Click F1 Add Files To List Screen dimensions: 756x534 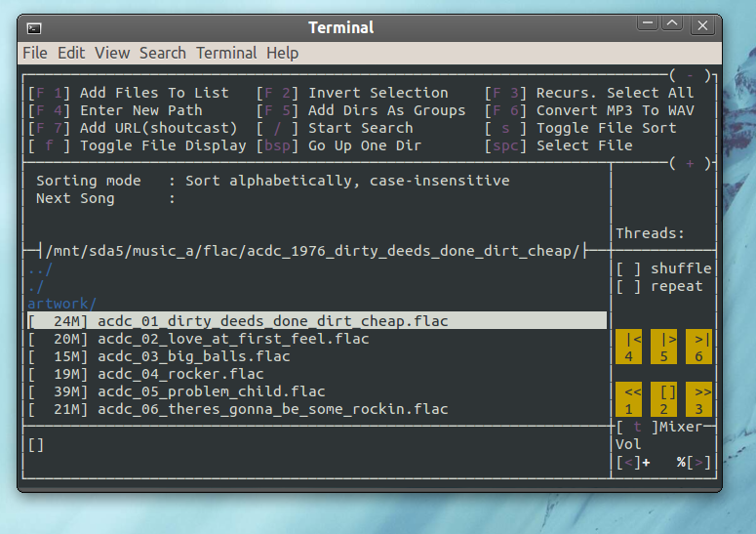[128, 93]
